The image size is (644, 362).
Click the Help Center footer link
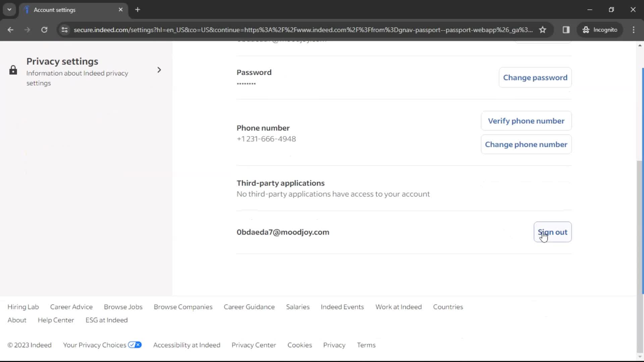(56, 320)
